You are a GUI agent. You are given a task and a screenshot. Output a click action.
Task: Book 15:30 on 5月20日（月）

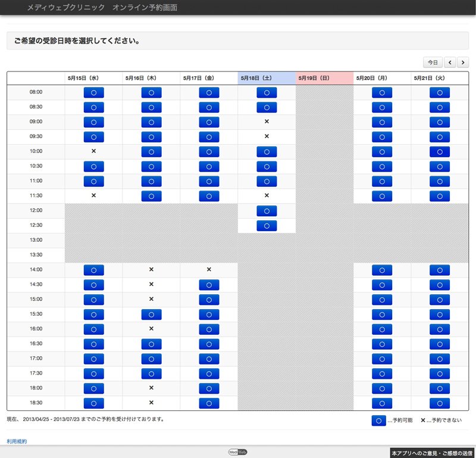coord(382,314)
